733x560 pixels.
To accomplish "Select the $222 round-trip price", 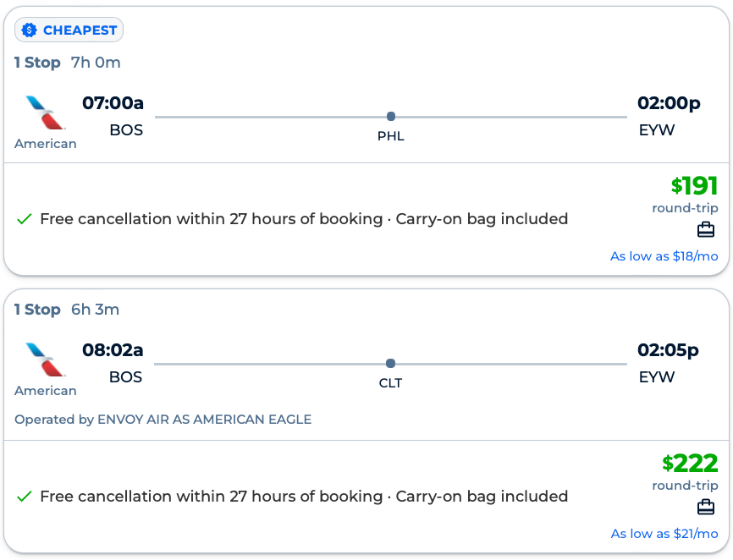I will [x=690, y=464].
